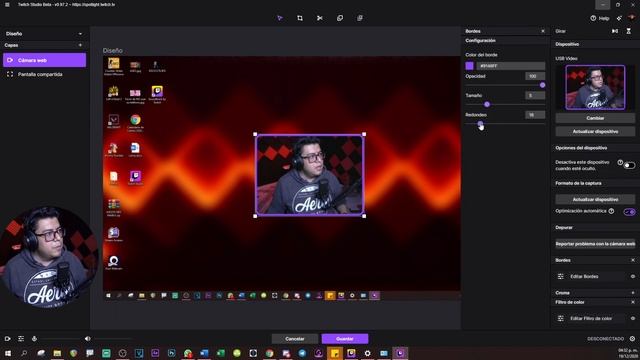Open Editar Filtro de color

[x=591, y=318]
